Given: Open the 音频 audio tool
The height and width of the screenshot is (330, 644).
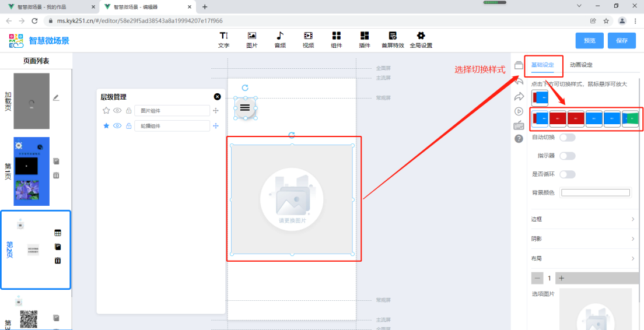Looking at the screenshot, I should tap(280, 40).
